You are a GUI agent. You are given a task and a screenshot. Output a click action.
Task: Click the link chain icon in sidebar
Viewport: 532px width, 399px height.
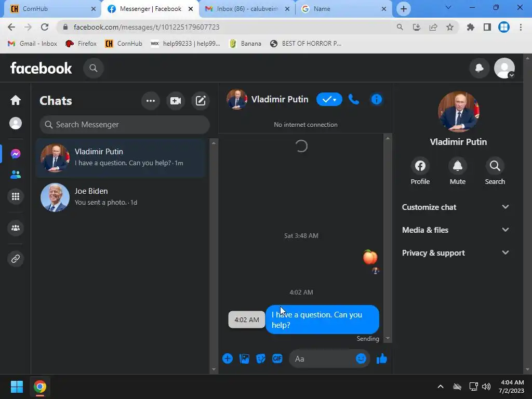16,259
